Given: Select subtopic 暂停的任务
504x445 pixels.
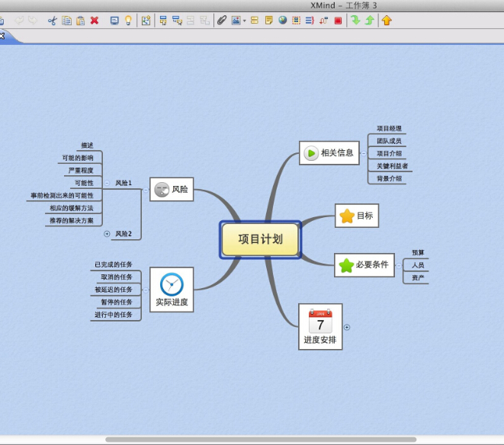Looking at the screenshot, I should click(x=117, y=302).
